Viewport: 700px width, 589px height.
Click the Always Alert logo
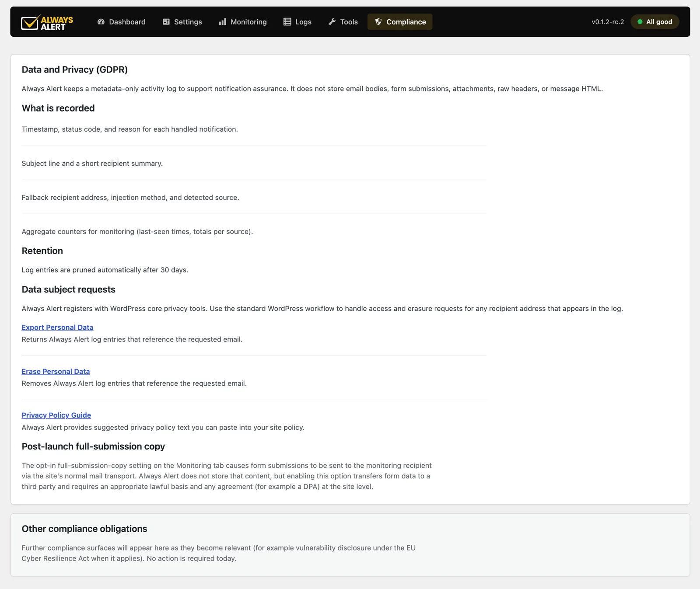coord(47,22)
